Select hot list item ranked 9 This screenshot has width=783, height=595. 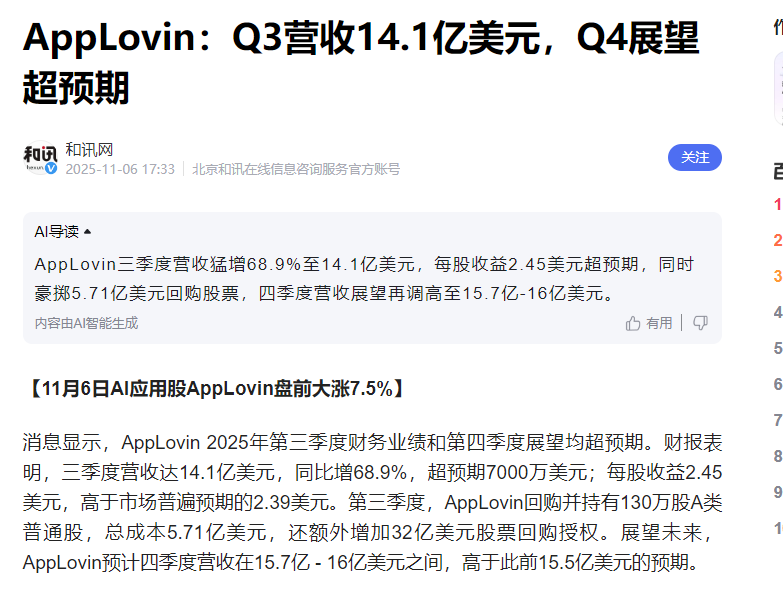777,492
